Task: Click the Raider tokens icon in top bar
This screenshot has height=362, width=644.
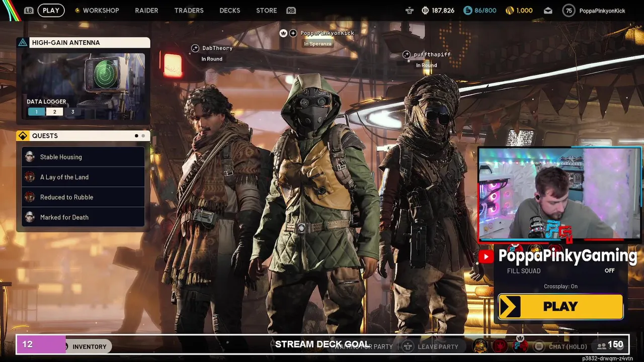Action: tap(410, 10)
